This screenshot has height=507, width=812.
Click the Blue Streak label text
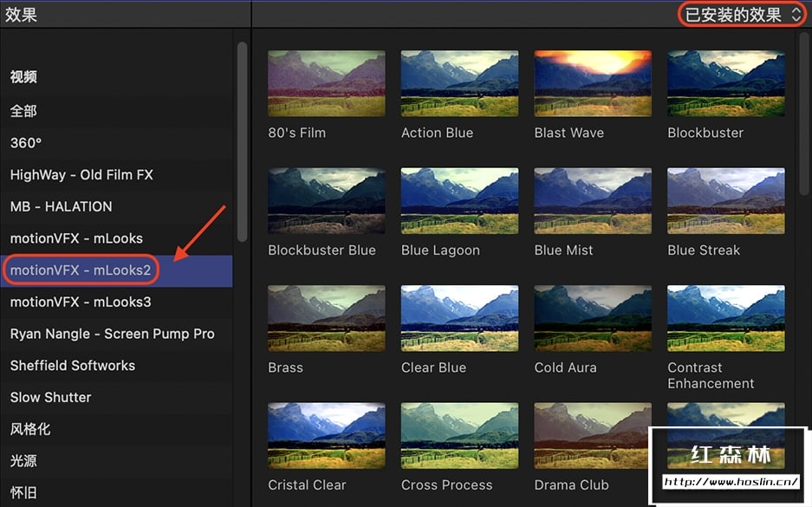pos(704,250)
